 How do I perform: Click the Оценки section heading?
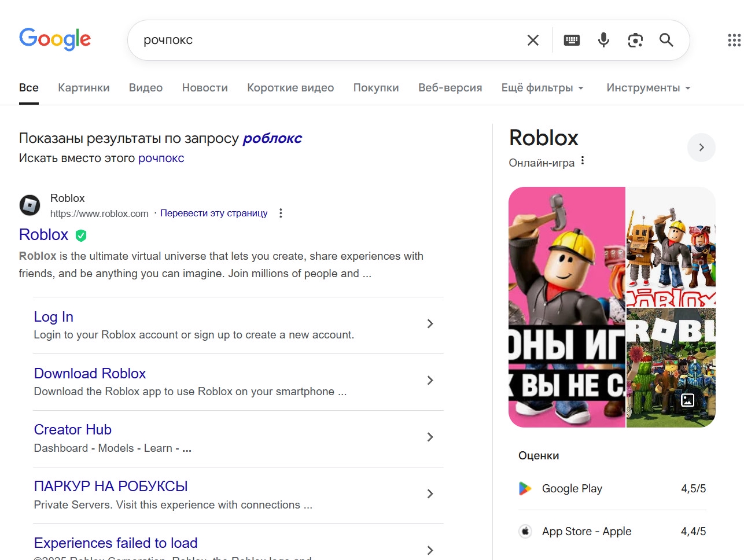click(x=539, y=456)
